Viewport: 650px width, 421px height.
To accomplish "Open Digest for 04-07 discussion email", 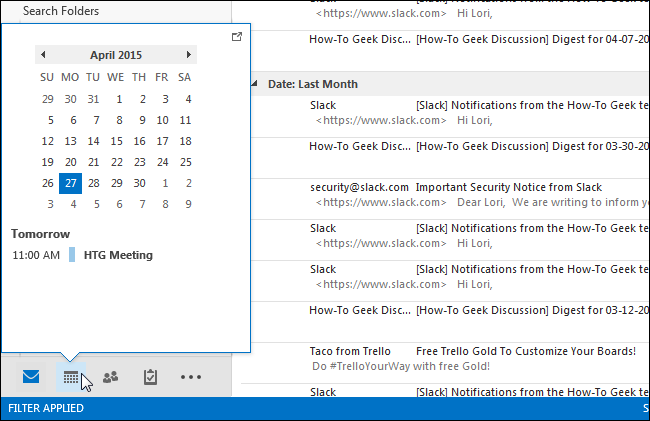I will (450, 51).
